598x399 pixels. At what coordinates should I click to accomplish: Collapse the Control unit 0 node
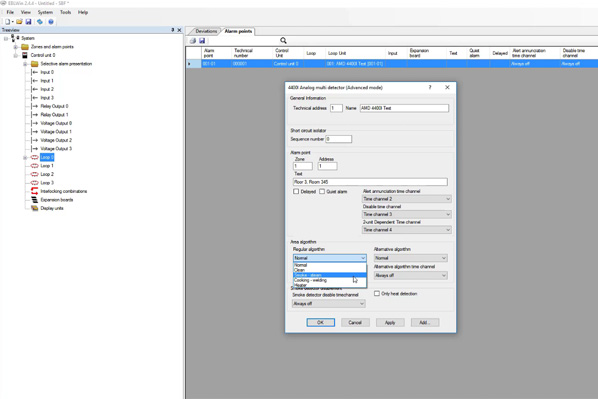[16, 55]
